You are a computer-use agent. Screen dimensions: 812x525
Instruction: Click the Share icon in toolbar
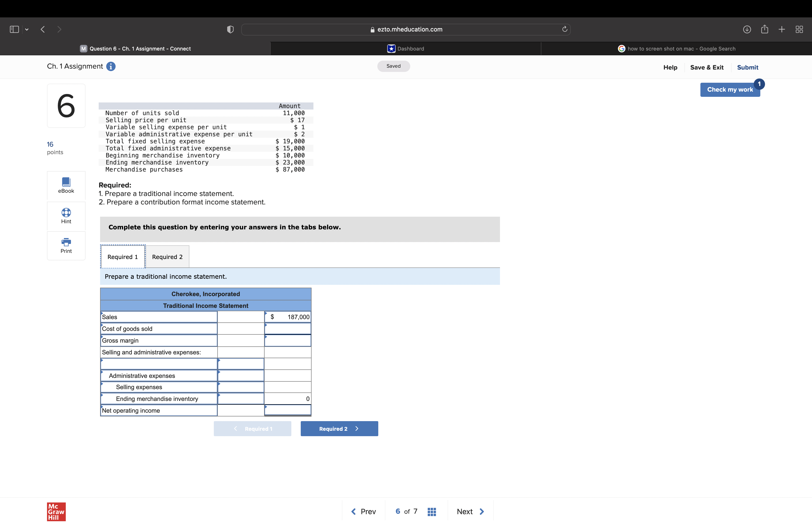764,30
